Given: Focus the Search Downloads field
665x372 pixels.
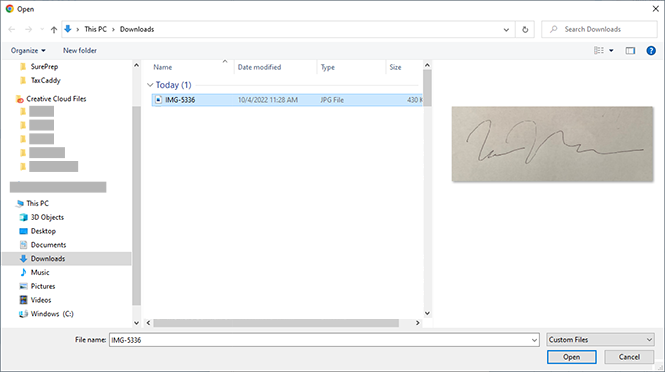Looking at the screenshot, I should [x=599, y=29].
